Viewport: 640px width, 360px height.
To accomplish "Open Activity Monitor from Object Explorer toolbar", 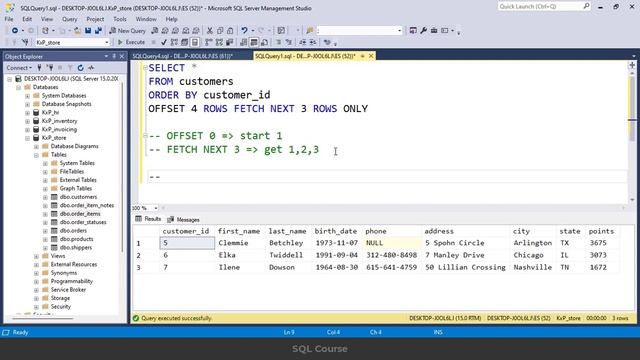I will (x=91, y=68).
